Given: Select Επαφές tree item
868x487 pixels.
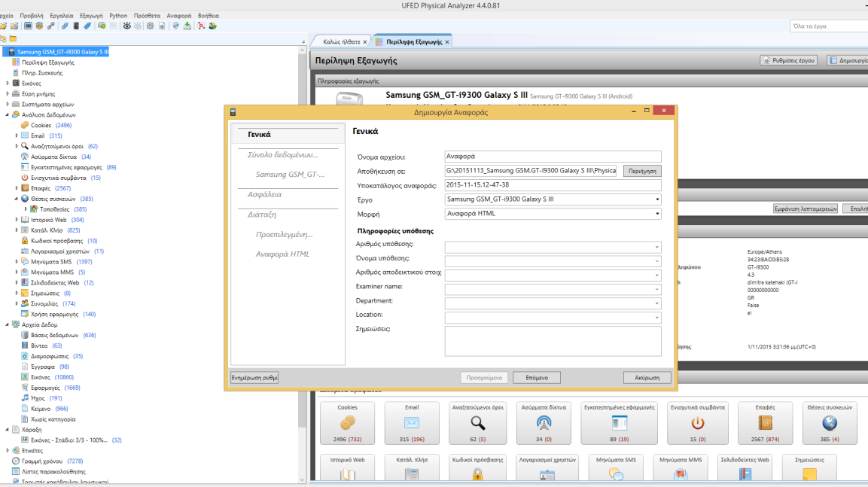Looking at the screenshot, I should click(x=41, y=188).
